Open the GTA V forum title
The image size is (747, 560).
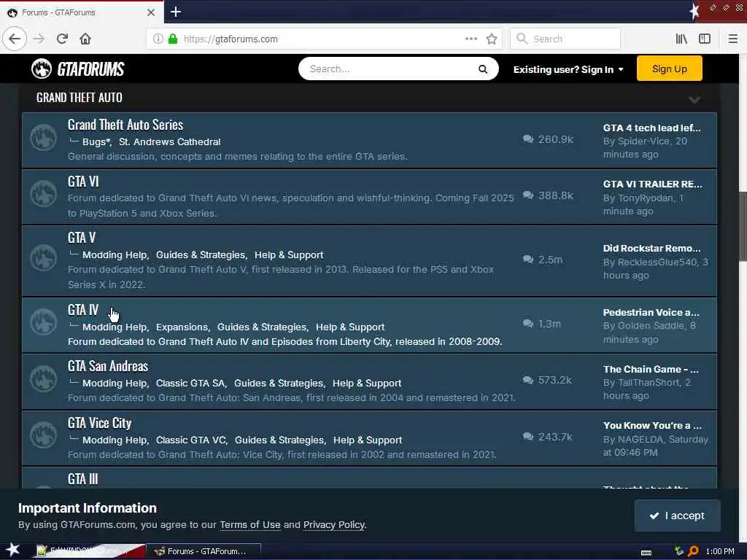click(x=82, y=238)
